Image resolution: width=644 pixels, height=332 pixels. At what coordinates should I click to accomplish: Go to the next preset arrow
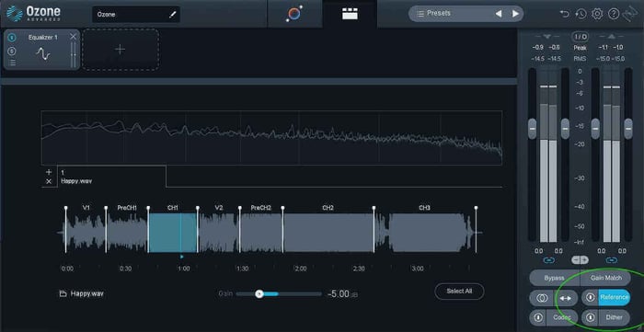pyautogui.click(x=515, y=14)
